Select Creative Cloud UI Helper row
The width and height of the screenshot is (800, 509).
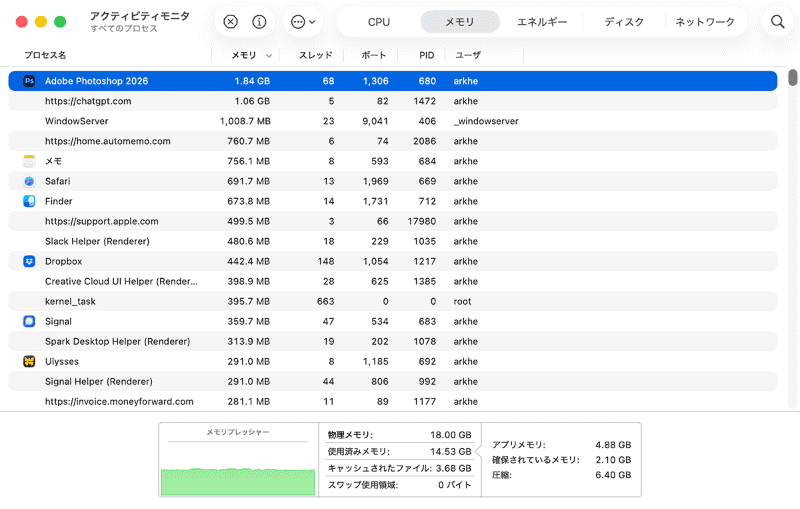tap(393, 281)
